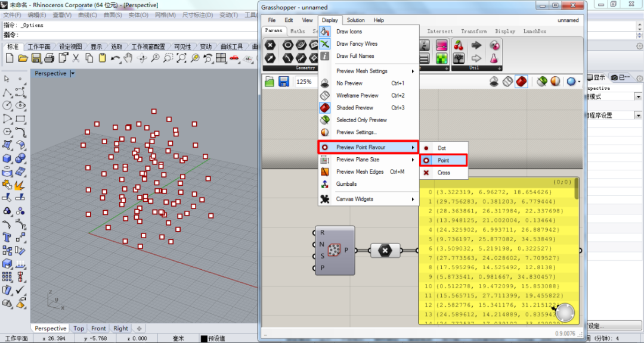The height and width of the screenshot is (343, 644).
Task: Click the tree icon in Util panel
Action: [x=459, y=58]
